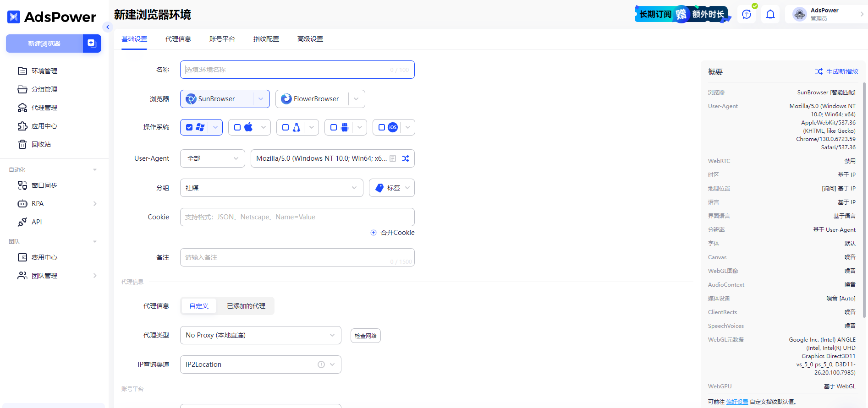Viewport: 868px width, 408px height.
Task: Click the tag icon in the 标签 box
Action: pos(379,188)
